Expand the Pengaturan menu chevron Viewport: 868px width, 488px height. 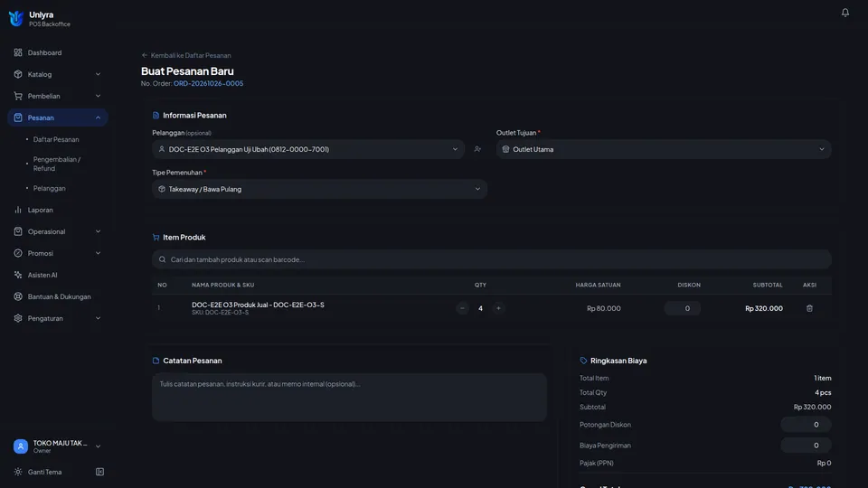pyautogui.click(x=98, y=318)
